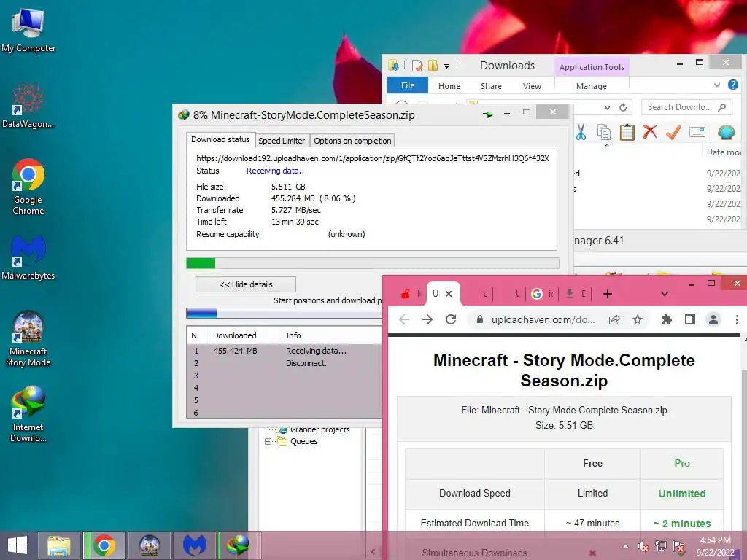
Task: Click the green arrow icon in download dialog title bar
Action: pos(487,114)
